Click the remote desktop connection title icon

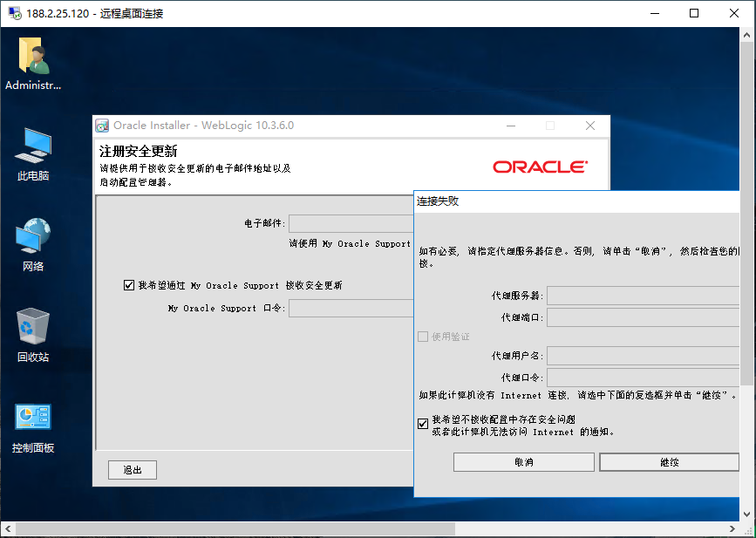click(15, 13)
